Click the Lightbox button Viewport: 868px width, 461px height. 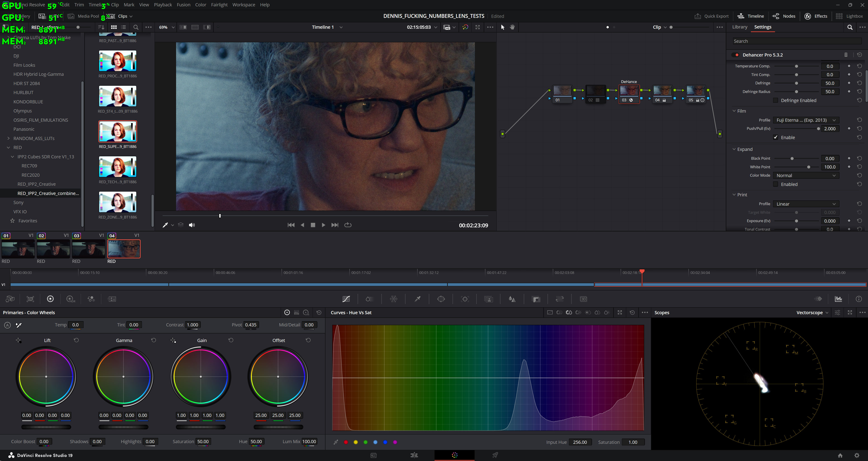click(x=849, y=16)
